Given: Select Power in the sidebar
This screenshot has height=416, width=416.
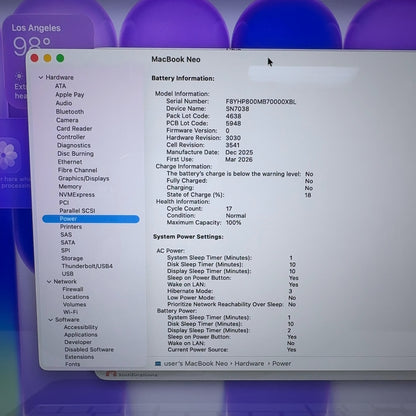Looking at the screenshot, I should pyautogui.click(x=91, y=219).
